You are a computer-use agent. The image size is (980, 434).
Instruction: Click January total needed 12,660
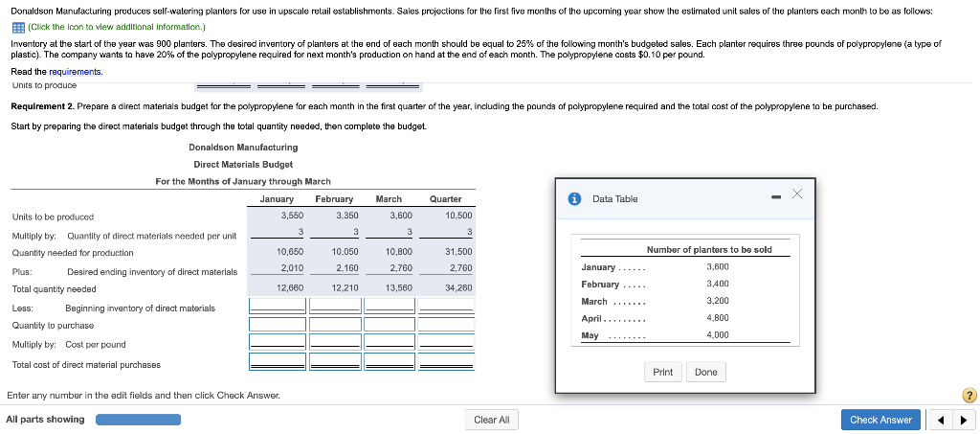click(x=291, y=287)
